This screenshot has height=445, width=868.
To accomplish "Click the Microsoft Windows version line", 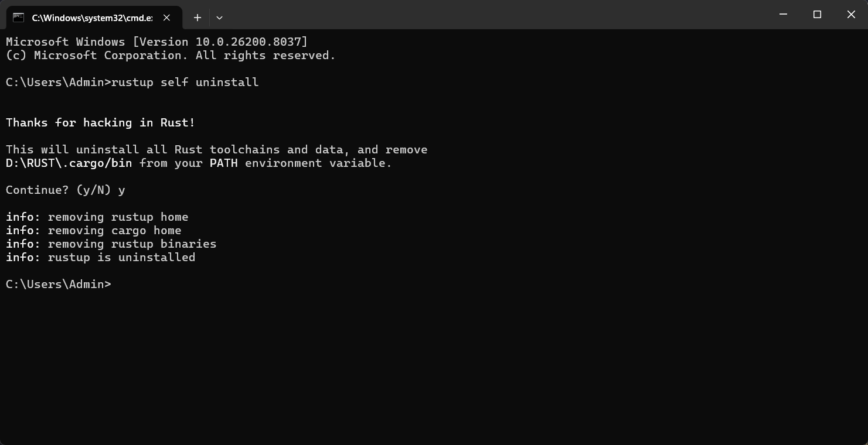I will point(156,42).
